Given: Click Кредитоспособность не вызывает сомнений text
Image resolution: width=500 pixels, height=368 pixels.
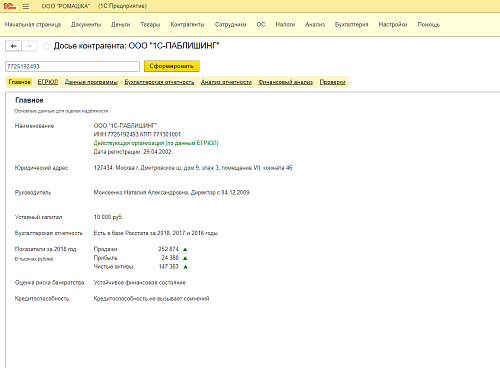Looking at the screenshot, I should pos(151,298).
